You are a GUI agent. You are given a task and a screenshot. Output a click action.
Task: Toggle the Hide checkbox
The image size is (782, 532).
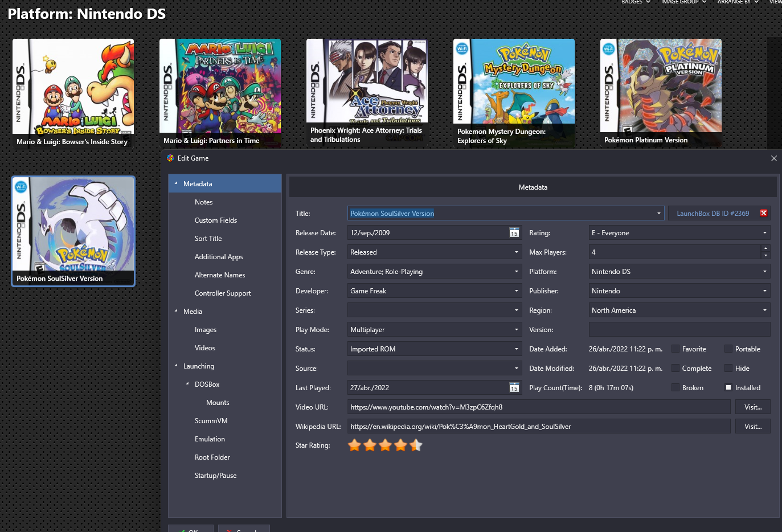(728, 369)
